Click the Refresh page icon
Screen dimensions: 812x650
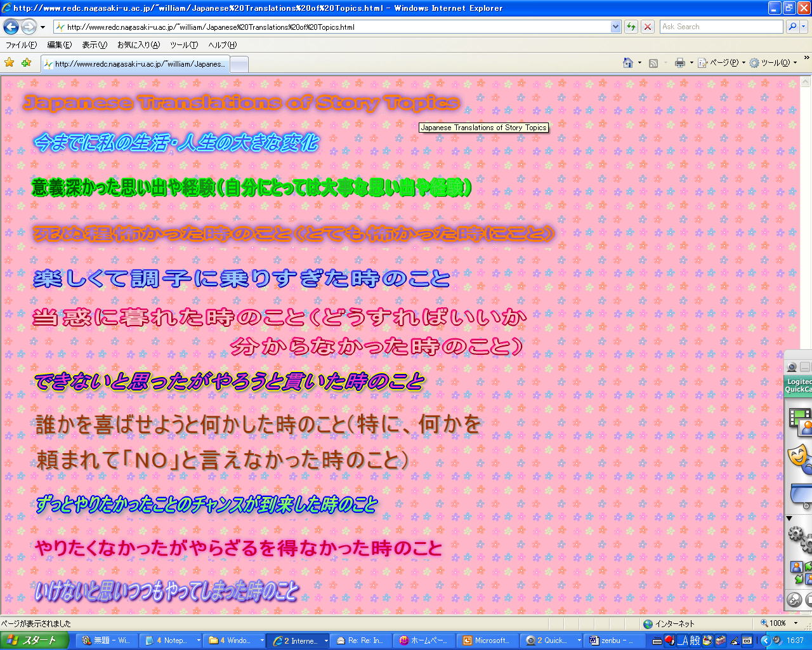631,27
